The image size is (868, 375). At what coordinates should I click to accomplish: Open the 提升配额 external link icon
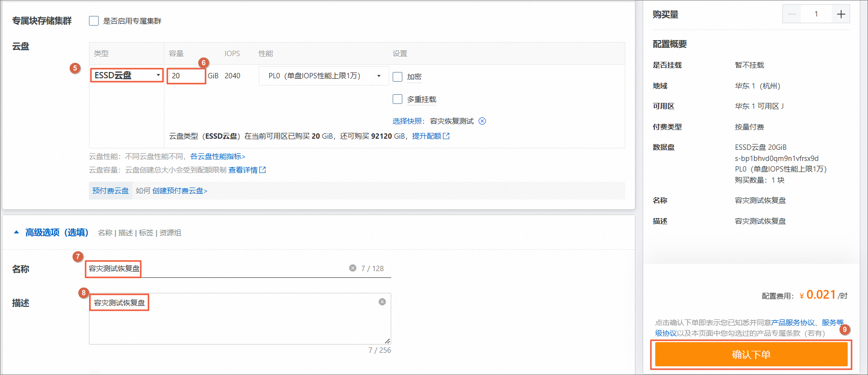point(446,136)
